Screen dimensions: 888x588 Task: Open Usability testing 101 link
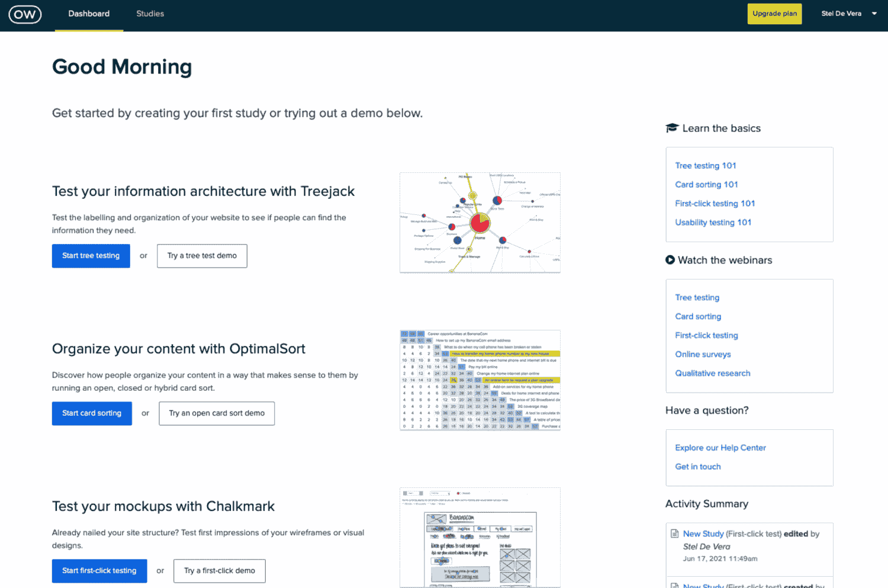(713, 223)
